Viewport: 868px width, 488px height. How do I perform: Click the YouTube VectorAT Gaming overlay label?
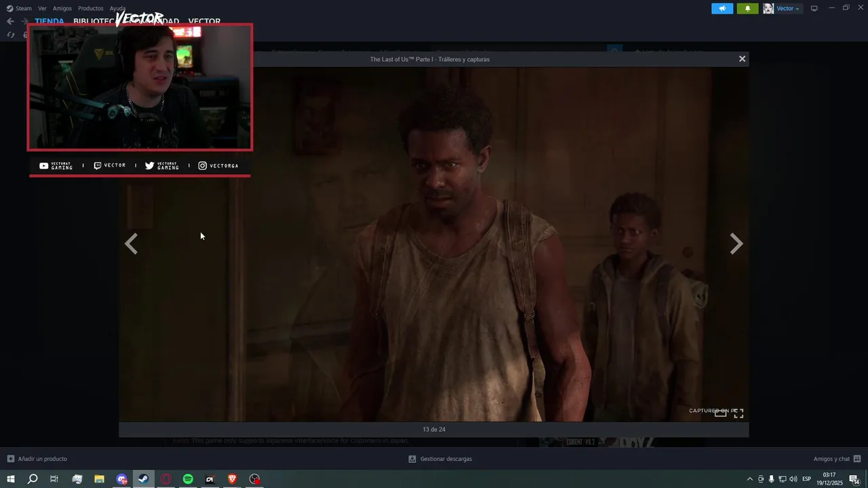56,165
